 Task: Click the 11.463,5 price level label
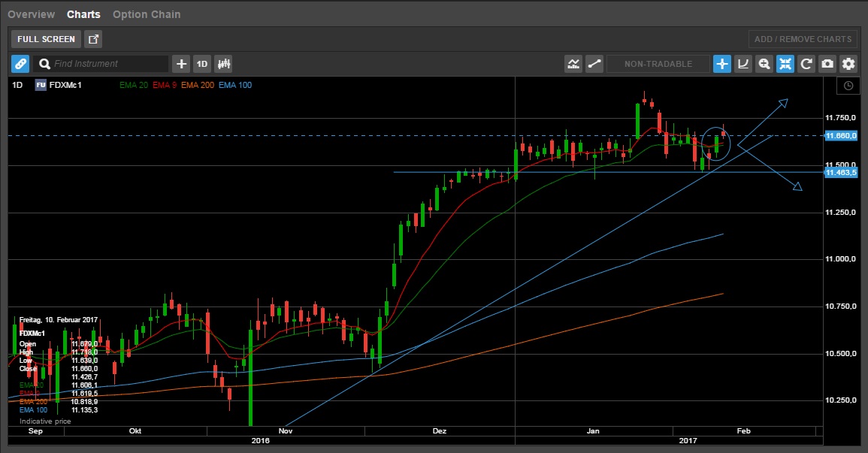coord(841,173)
